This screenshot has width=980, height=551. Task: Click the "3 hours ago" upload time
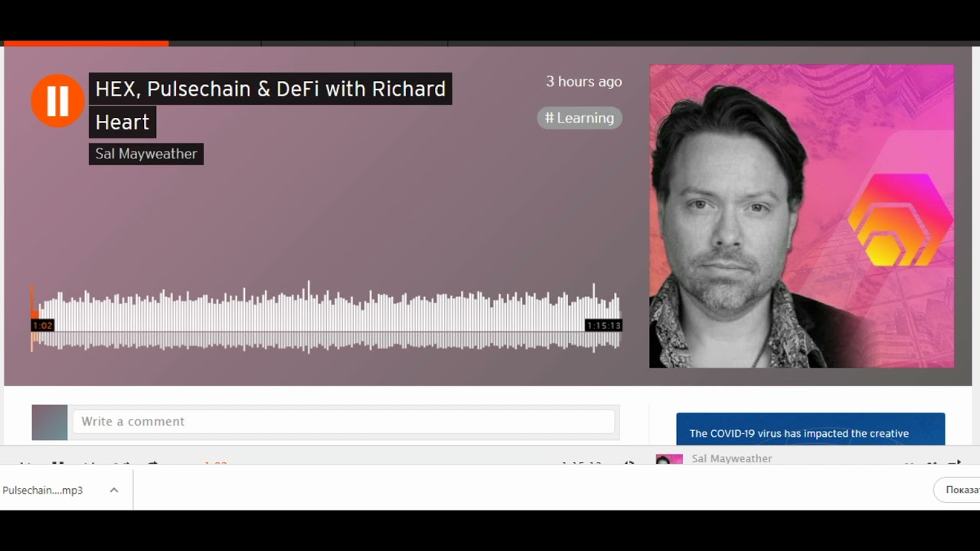[583, 81]
